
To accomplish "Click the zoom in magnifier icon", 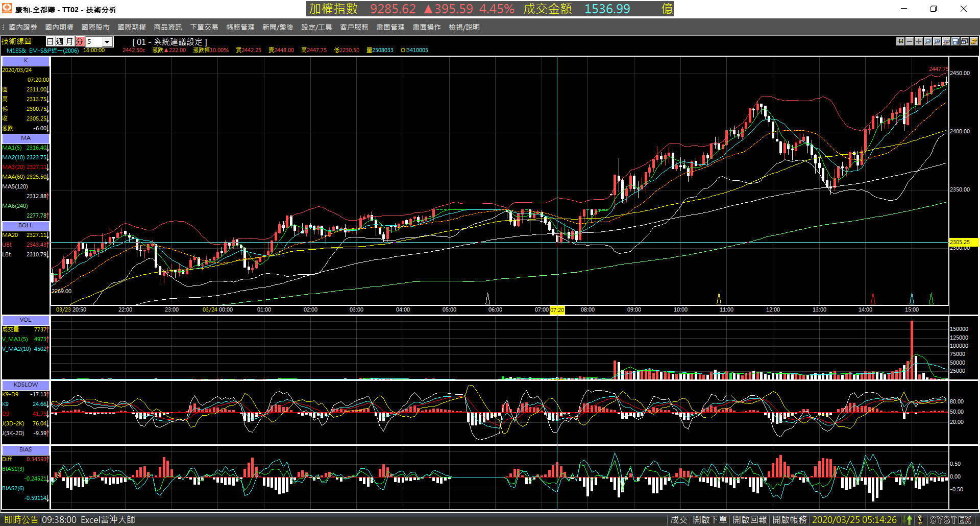I will pyautogui.click(x=937, y=41).
